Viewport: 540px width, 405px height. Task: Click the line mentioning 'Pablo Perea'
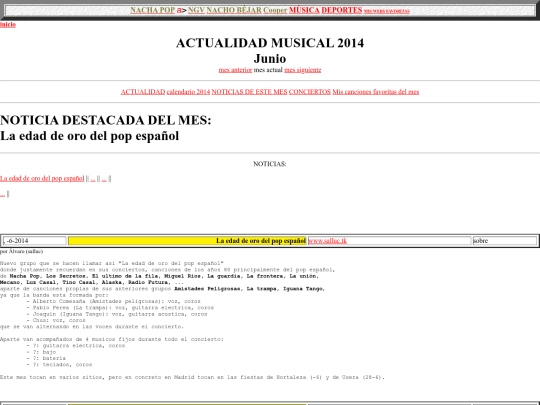click(x=120, y=308)
